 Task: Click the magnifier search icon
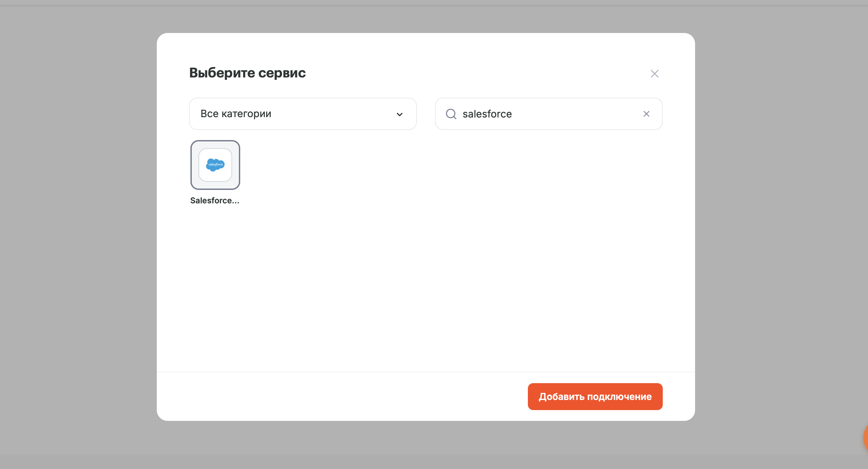pos(451,114)
